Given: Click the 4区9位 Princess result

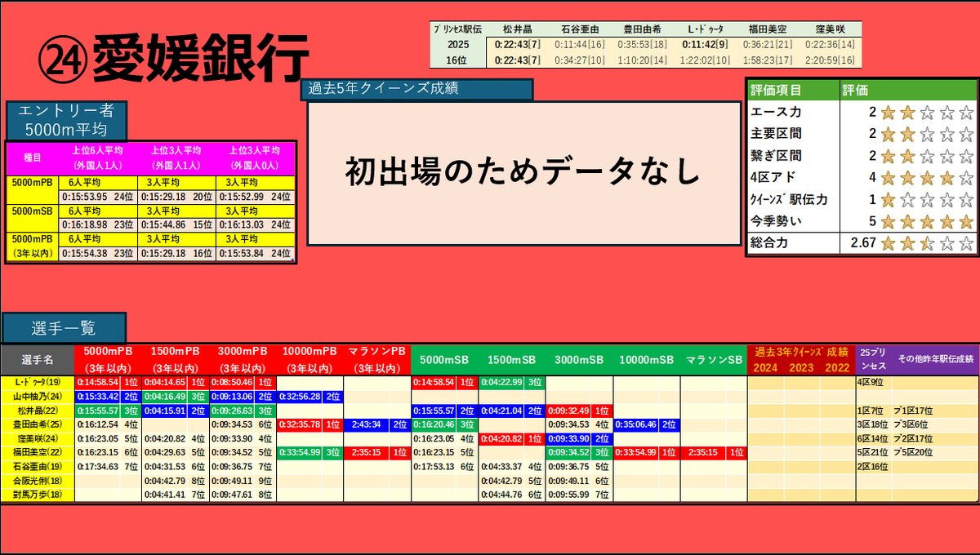Looking at the screenshot, I should [869, 382].
